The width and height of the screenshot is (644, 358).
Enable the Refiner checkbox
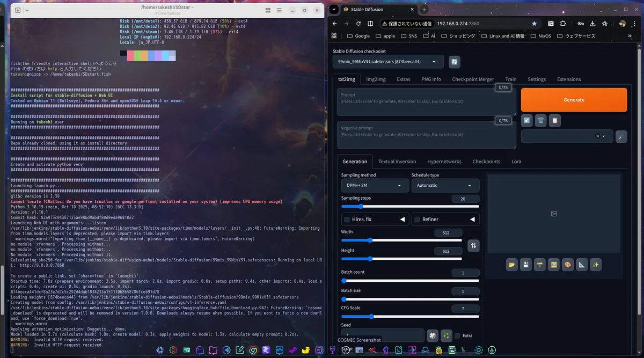point(417,220)
